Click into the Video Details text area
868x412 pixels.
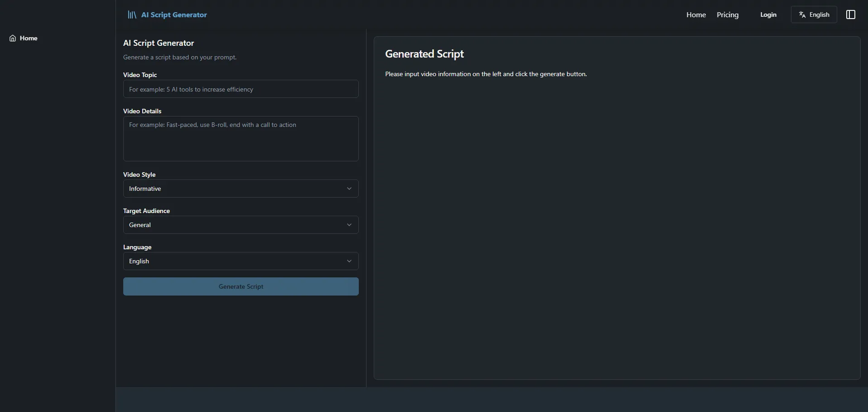click(241, 139)
